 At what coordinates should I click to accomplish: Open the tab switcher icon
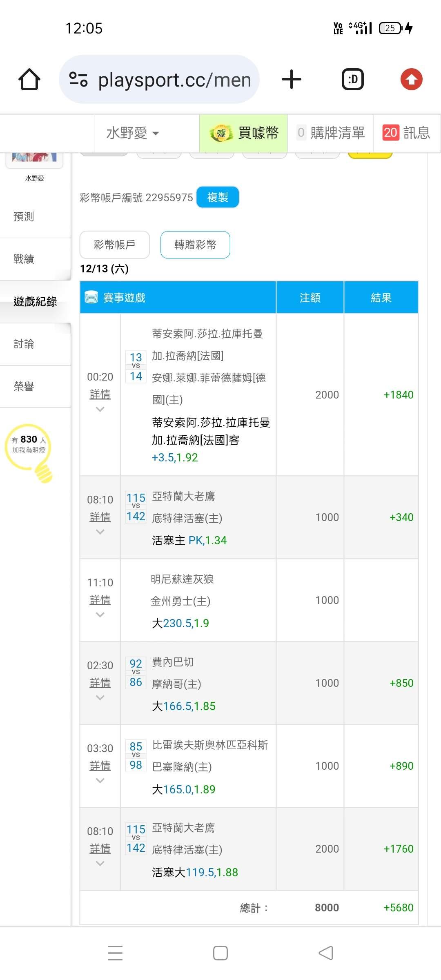pos(352,79)
